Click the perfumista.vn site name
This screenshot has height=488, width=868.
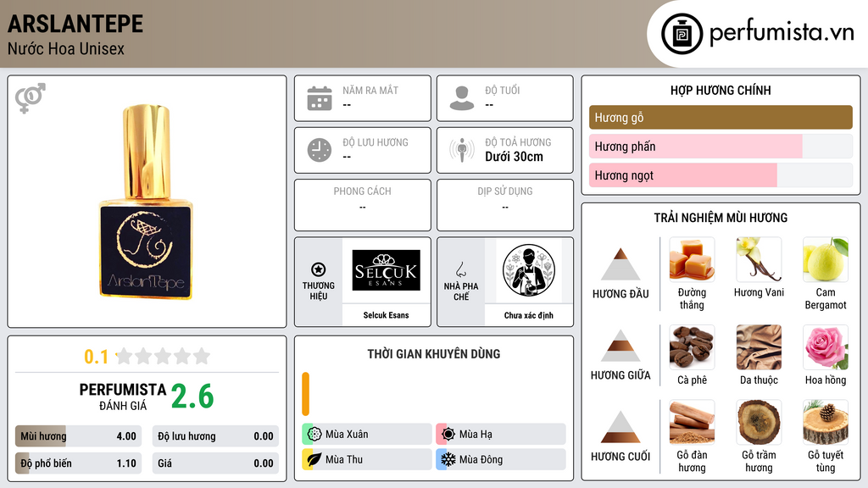coord(782,33)
